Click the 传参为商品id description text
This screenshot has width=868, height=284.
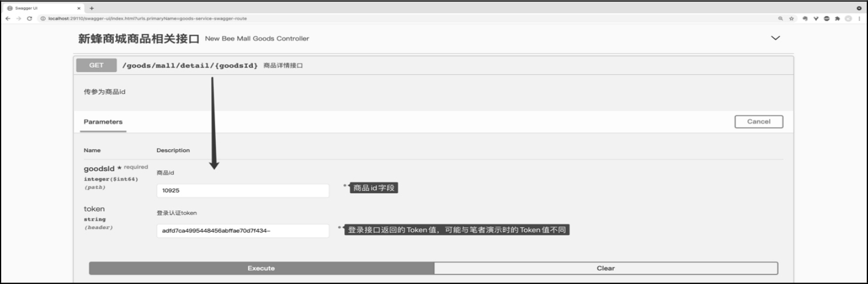tap(104, 92)
